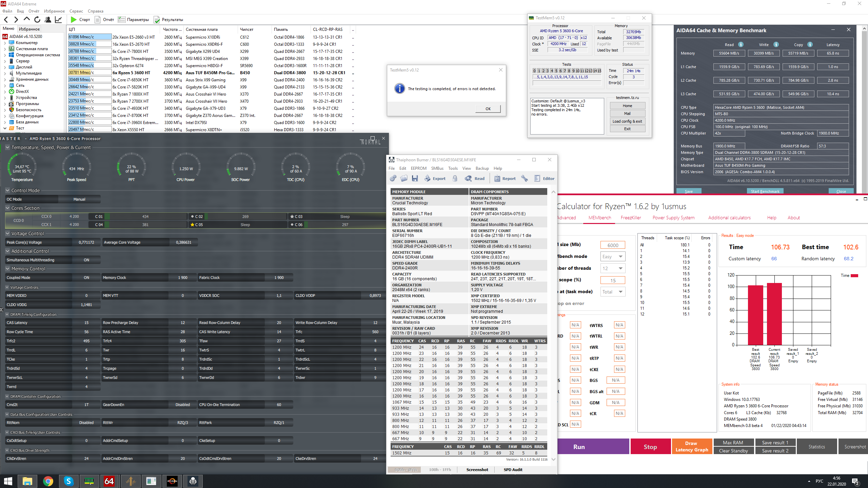Click Start Benchmark in AIDA64 benchmark window

pyautogui.click(x=765, y=191)
